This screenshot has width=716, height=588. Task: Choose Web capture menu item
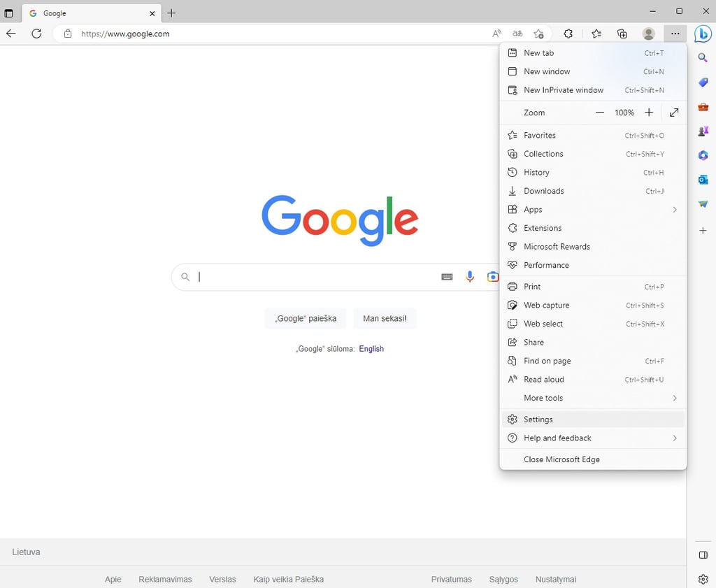pos(593,306)
